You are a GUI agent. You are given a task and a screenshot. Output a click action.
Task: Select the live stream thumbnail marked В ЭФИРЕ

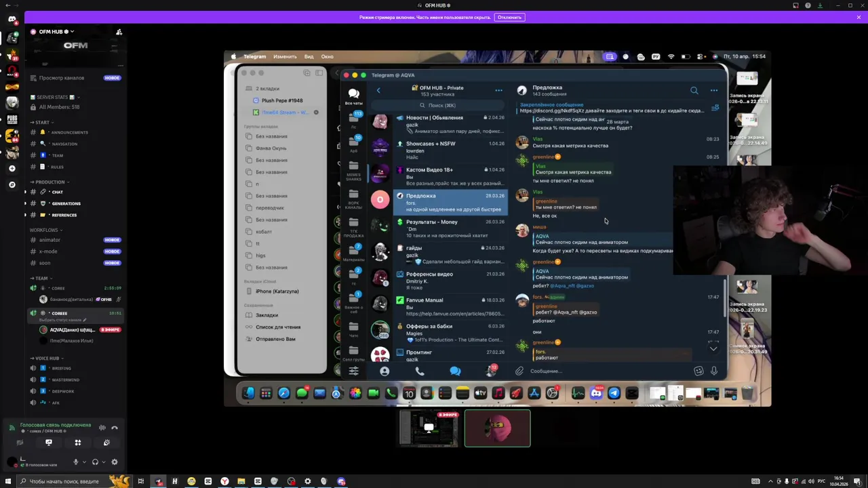point(429,429)
